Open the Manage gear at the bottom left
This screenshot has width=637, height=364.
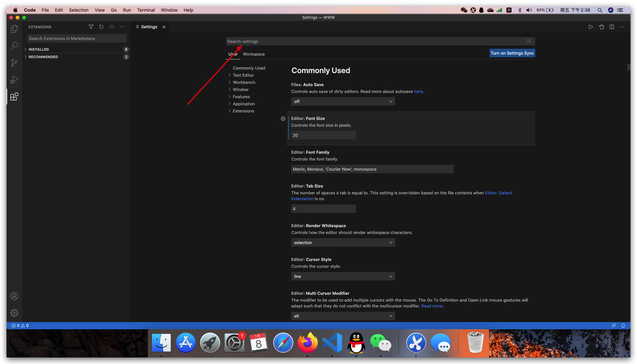coord(14,313)
